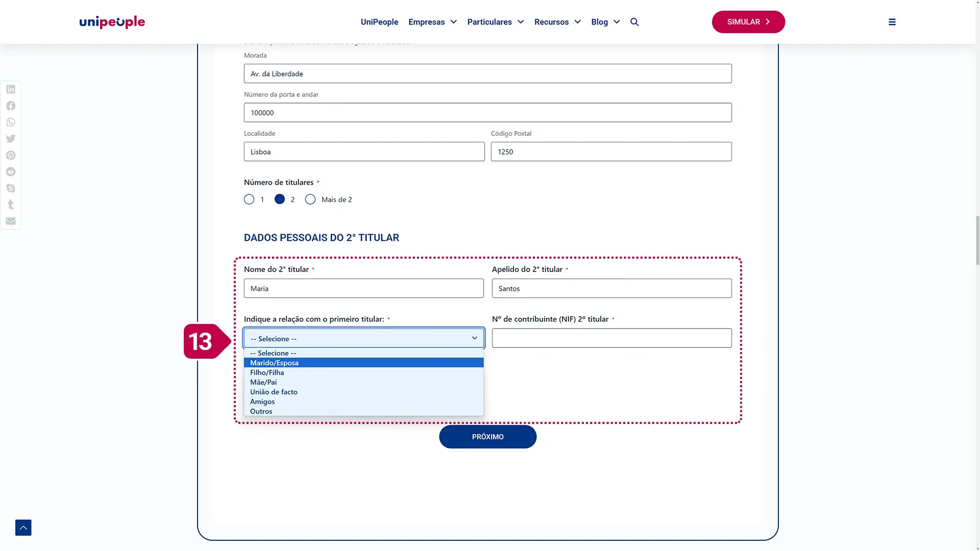Image resolution: width=980 pixels, height=551 pixels.
Task: Choose 2 titulares radio button
Action: 280,199
